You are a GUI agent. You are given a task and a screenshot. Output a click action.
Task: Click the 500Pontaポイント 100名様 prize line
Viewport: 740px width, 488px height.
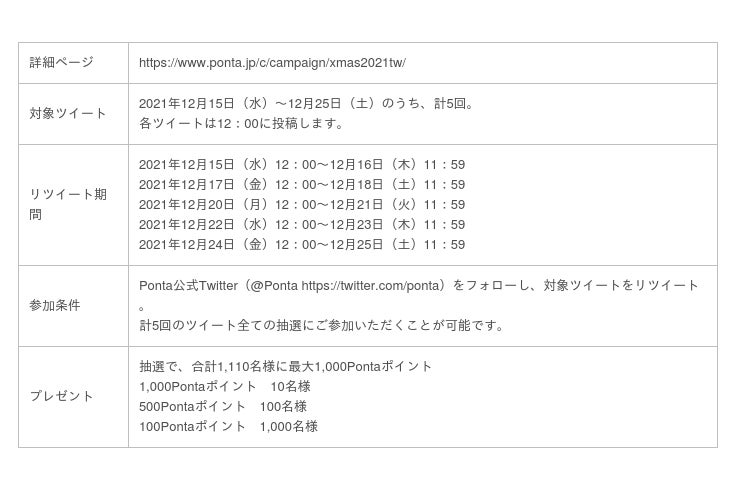tap(223, 406)
